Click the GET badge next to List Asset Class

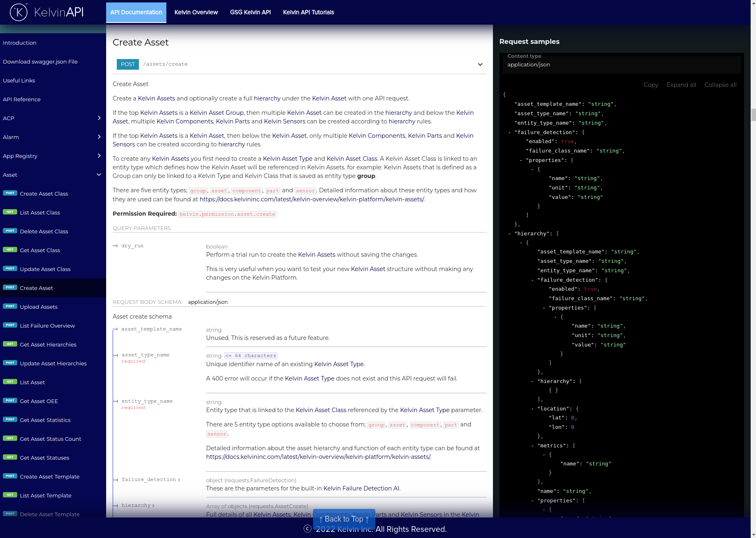point(10,212)
